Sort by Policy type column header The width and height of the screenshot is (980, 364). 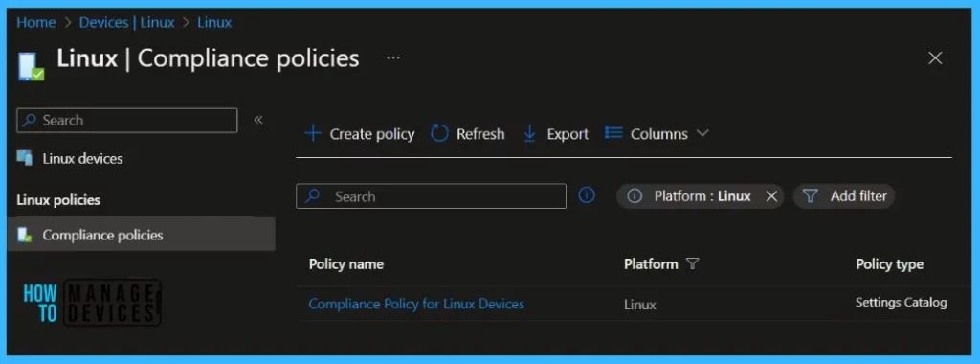coord(889,264)
